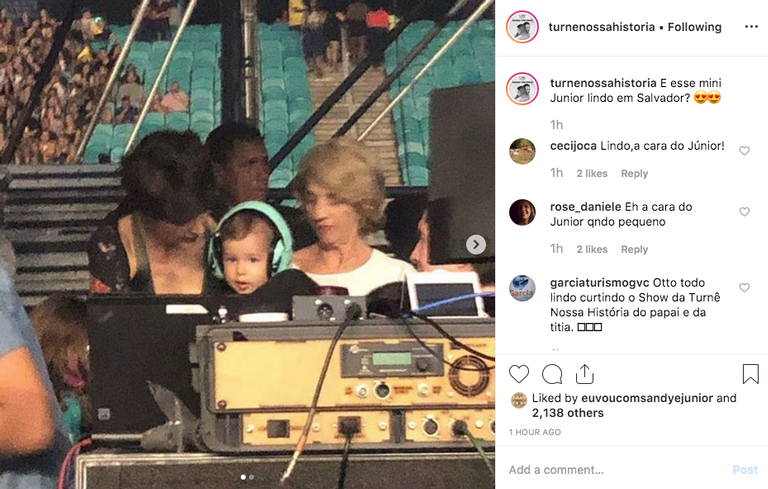Open turnenossahistoria profile from header username
Screen dimensions: 768x489
click(x=601, y=27)
